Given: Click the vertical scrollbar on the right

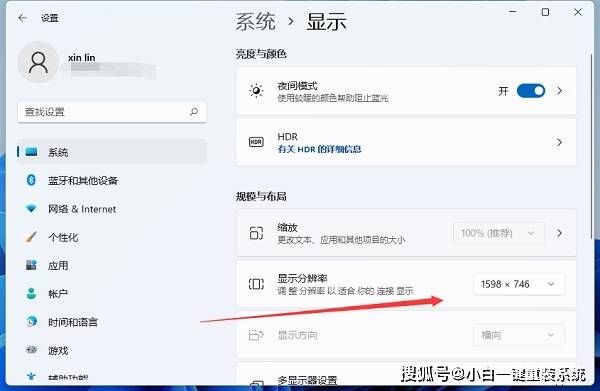Looking at the screenshot, I should tap(592, 147).
